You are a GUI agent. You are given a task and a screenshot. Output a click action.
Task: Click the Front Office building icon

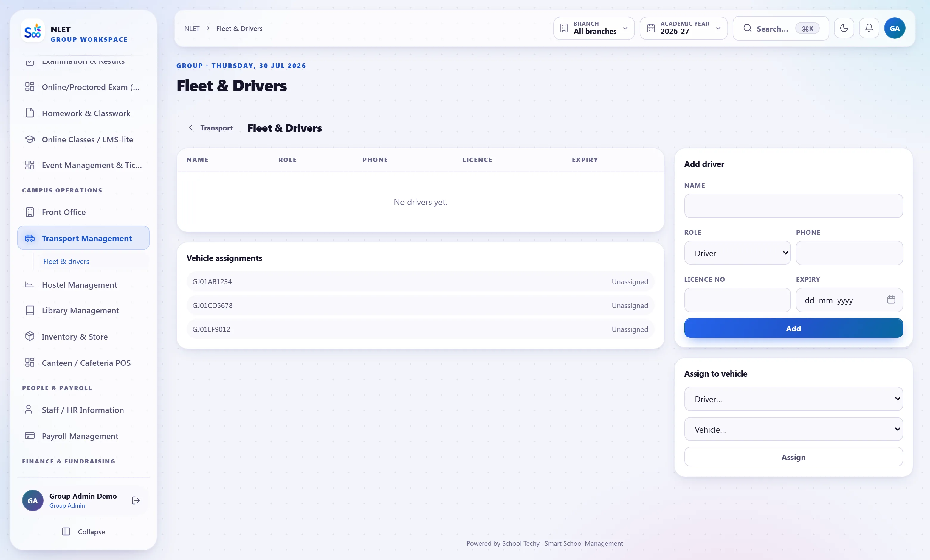[x=30, y=212]
